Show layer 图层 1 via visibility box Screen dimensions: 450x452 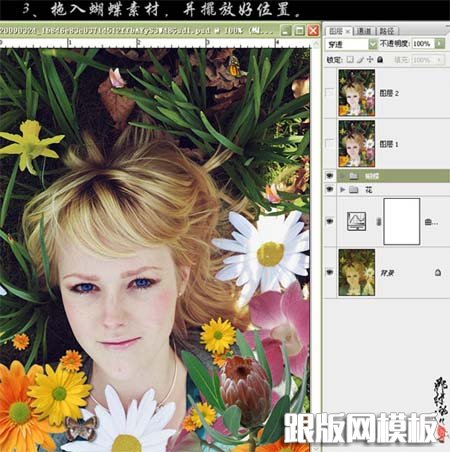pos(329,143)
